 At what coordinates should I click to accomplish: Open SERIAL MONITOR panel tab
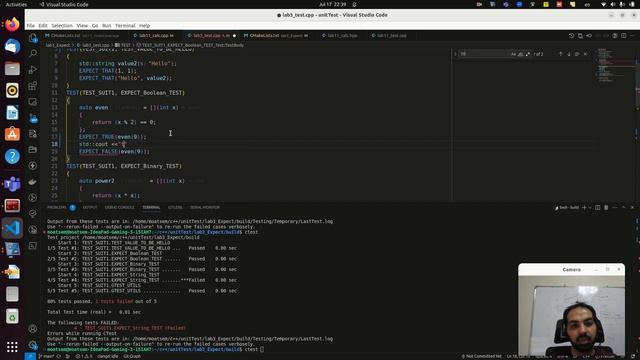[205, 208]
